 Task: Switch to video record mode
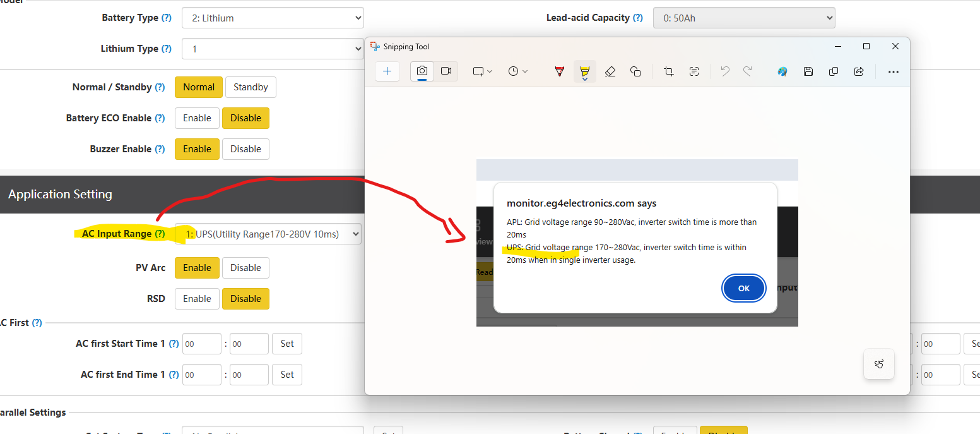(x=446, y=71)
